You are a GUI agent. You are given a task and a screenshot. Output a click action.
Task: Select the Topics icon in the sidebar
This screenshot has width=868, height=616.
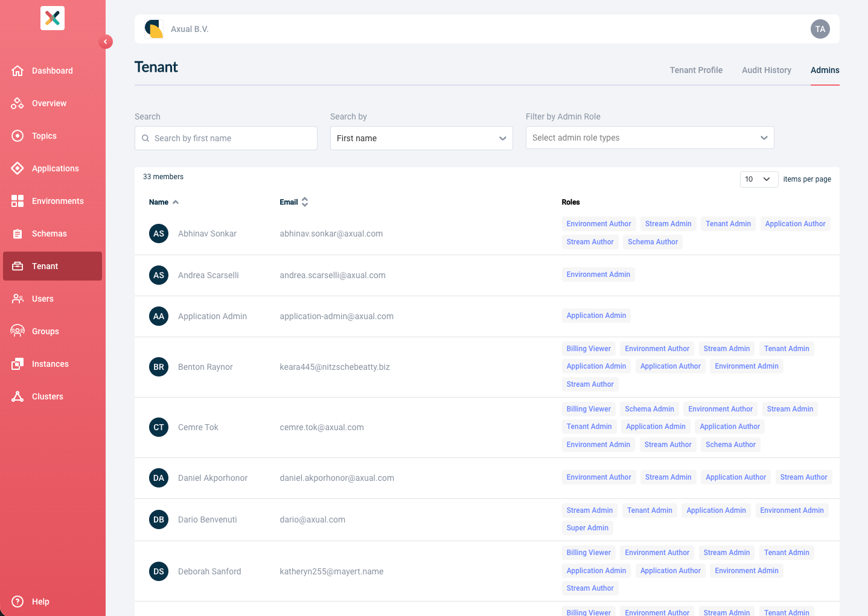(x=18, y=136)
